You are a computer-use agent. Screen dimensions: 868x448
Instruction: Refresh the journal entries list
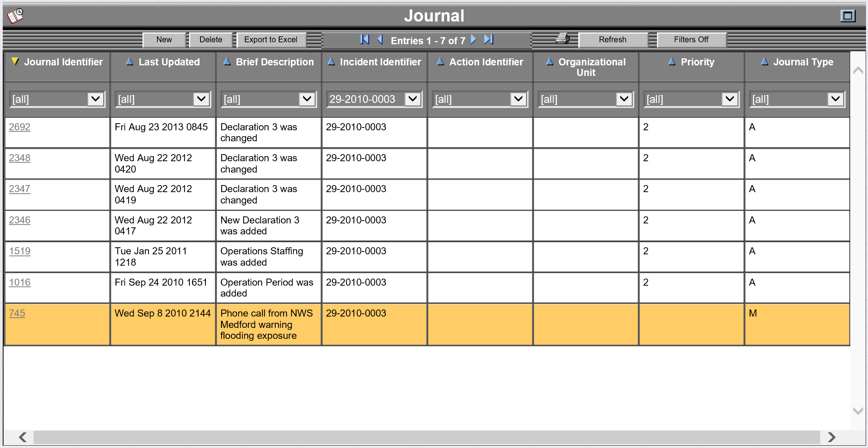(612, 40)
